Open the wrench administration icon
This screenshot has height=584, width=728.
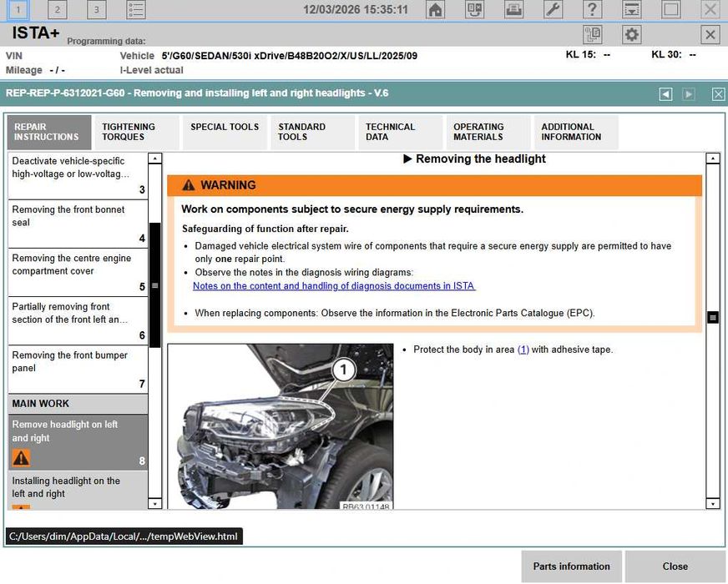click(x=553, y=10)
